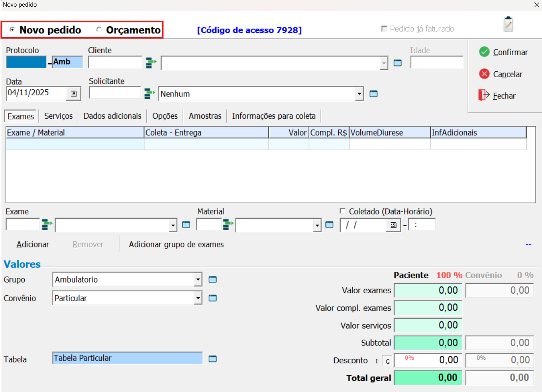This screenshot has width=542, height=392.
Task: Click the search icon beside Solicitante code field
Action: click(x=150, y=94)
